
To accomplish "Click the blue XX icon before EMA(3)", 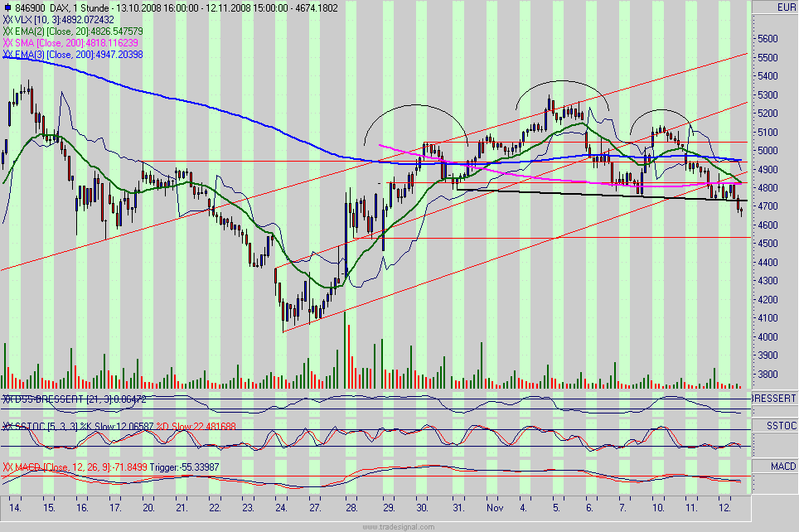I will [x=7, y=54].
